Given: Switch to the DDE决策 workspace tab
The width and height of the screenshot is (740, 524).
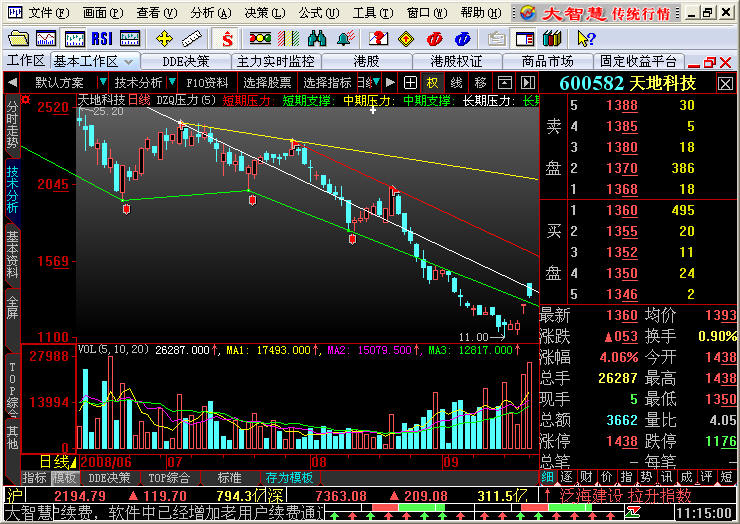Looking at the screenshot, I should 185,61.
